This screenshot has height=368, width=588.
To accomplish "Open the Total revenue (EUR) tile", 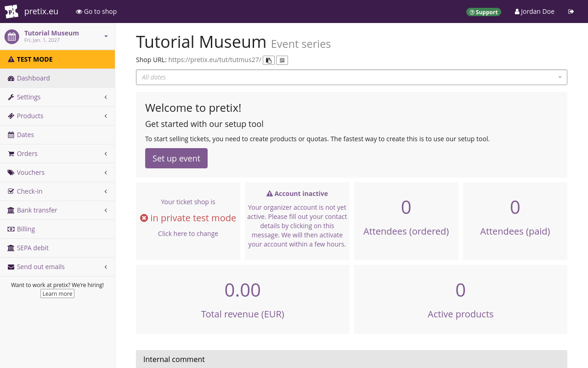I will coord(243,299).
